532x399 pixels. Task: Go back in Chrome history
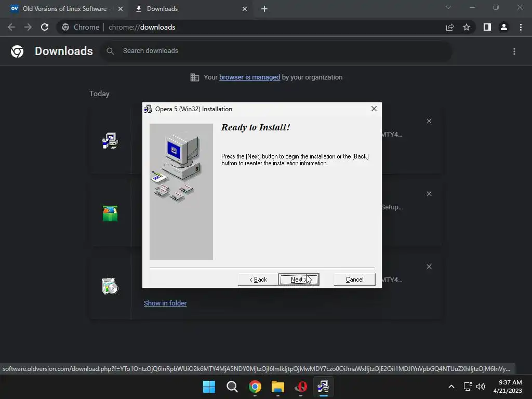click(x=11, y=27)
